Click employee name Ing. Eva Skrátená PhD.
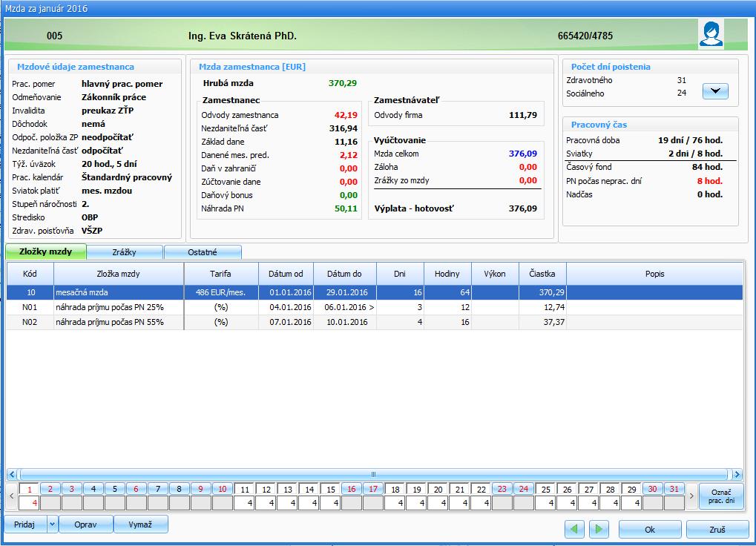This screenshot has height=546, width=756. [x=242, y=36]
